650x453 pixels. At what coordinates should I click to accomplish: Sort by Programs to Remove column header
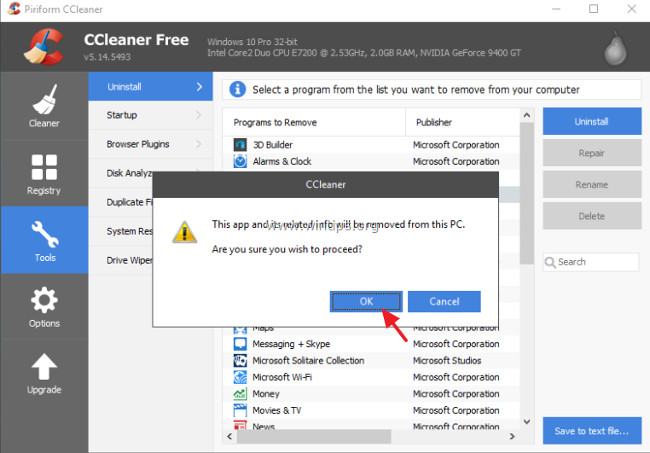pos(314,122)
